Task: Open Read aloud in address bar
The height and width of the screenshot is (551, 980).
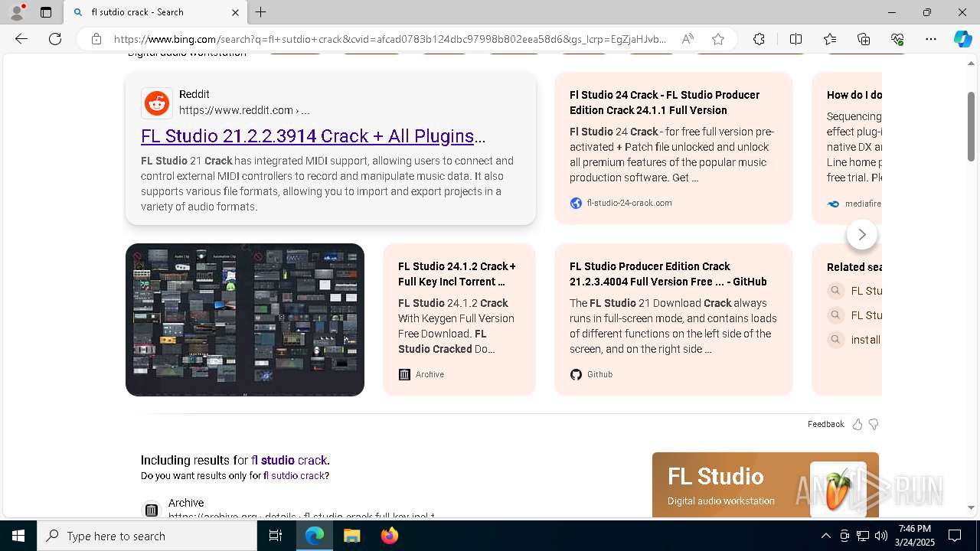Action: click(x=688, y=39)
